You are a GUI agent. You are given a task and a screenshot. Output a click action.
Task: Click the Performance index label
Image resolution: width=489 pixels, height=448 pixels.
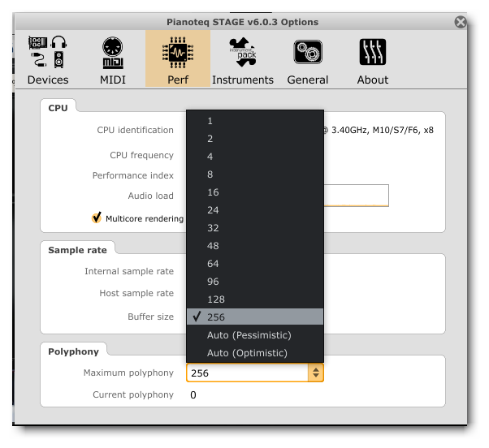[x=133, y=175]
